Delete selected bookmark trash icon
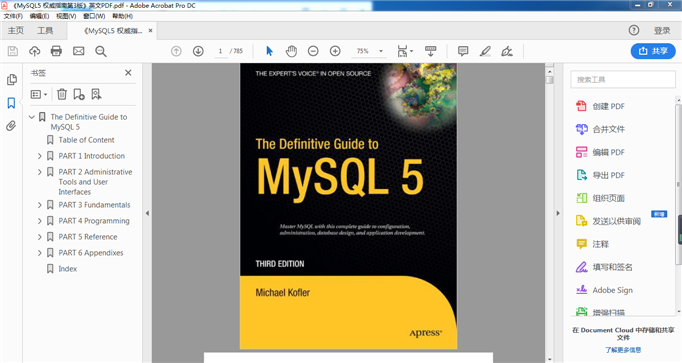Viewport: 682px width, 363px height. (62, 94)
